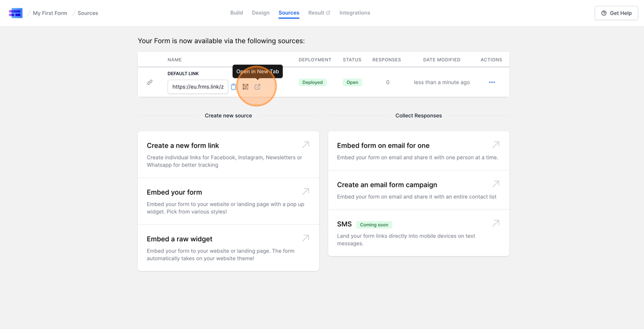Open Create an email form campaign
The height and width of the screenshot is (329, 644).
tap(419, 190)
